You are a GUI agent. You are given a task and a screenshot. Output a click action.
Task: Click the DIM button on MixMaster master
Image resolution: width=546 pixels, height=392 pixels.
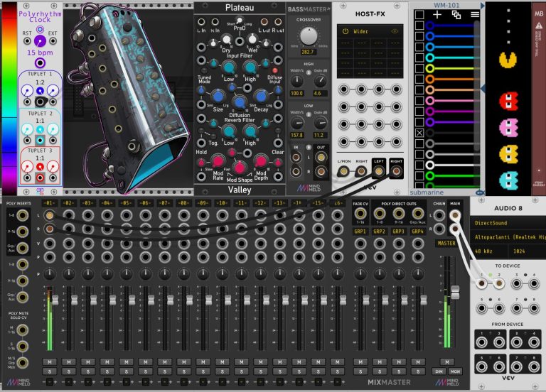439,371
